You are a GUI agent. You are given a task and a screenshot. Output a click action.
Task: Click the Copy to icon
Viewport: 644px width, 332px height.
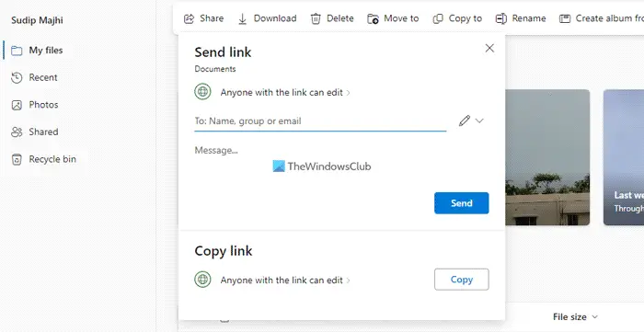[x=438, y=18]
